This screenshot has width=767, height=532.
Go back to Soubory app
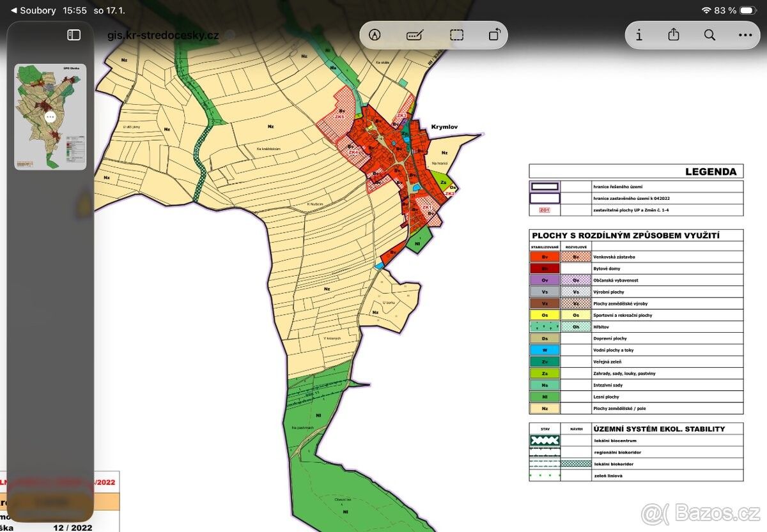tap(33, 10)
